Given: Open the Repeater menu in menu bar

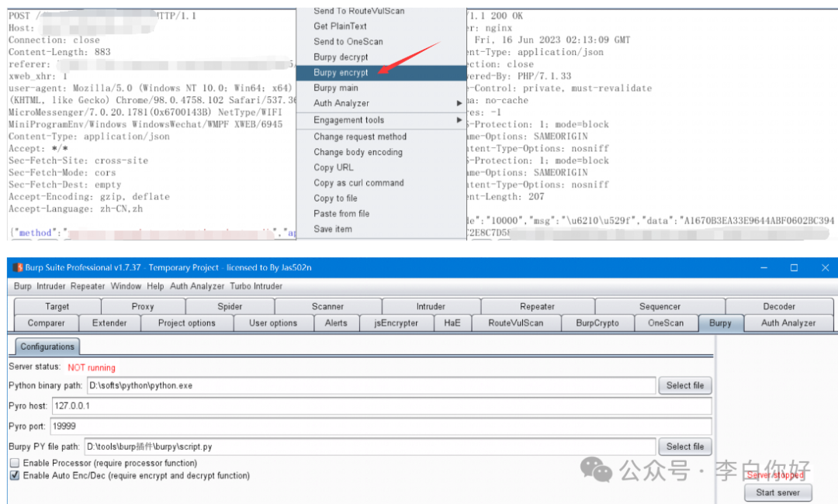Looking at the screenshot, I should pos(88,286).
